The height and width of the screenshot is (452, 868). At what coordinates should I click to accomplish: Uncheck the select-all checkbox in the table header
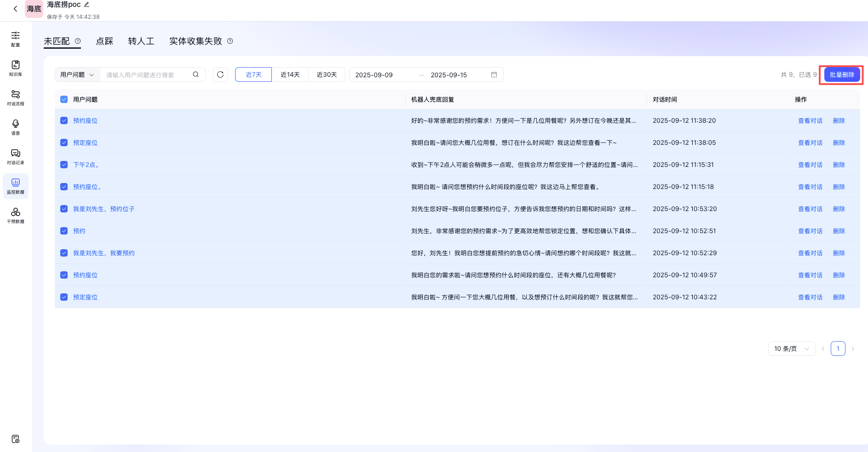63,99
